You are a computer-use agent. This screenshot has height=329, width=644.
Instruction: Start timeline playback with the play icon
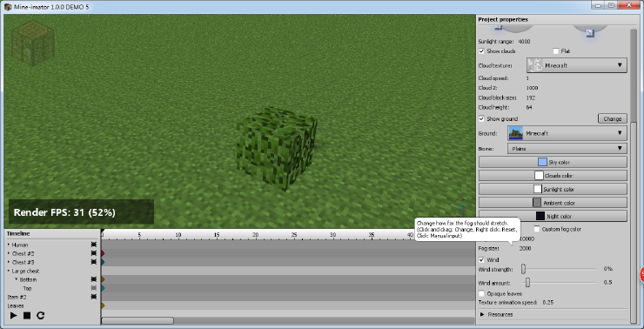(x=14, y=315)
